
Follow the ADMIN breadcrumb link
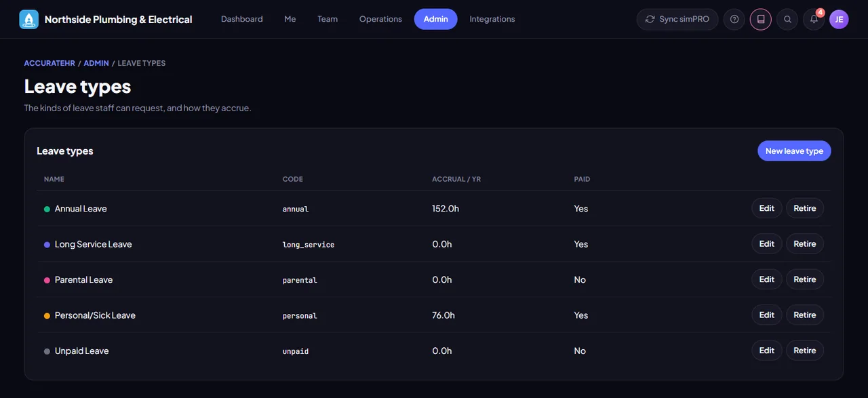click(x=96, y=63)
